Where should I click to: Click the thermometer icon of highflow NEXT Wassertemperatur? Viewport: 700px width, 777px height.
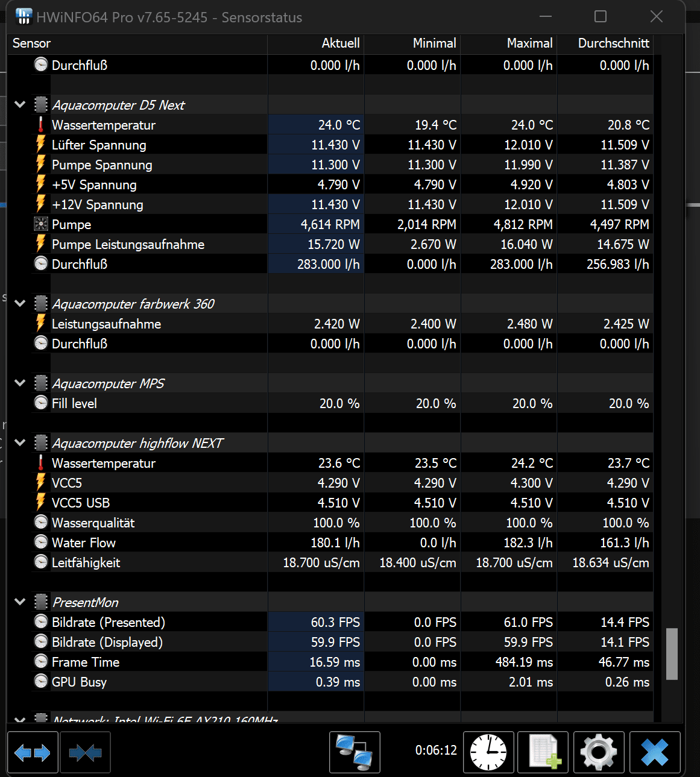tap(40, 463)
